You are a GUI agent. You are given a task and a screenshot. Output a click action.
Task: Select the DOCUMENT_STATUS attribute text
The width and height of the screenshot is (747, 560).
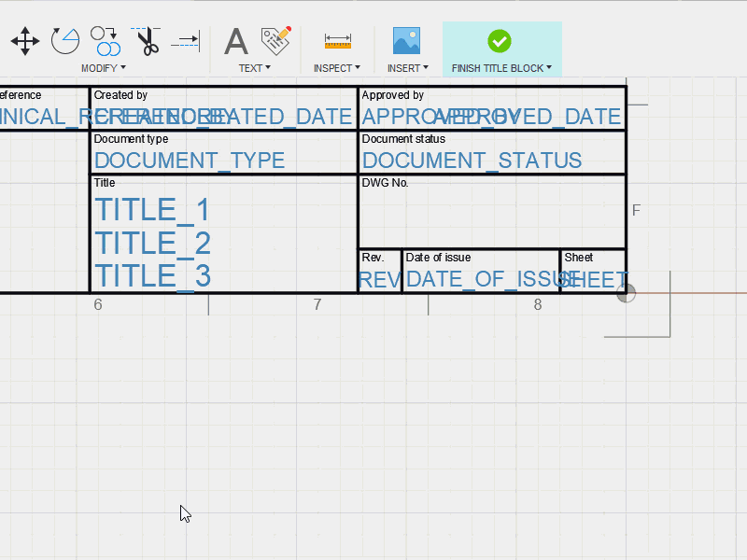(472, 161)
